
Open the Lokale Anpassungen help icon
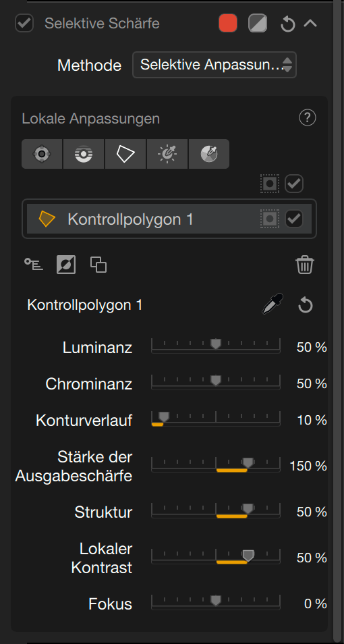[308, 118]
